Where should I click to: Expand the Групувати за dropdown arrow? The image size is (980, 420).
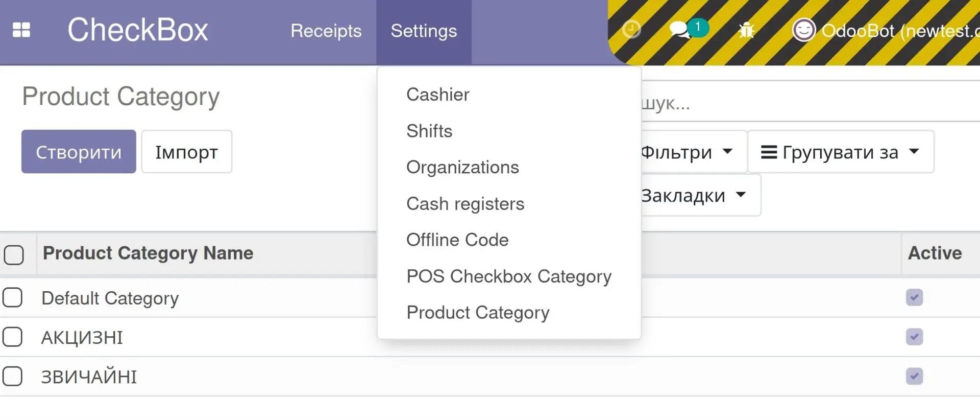(914, 151)
